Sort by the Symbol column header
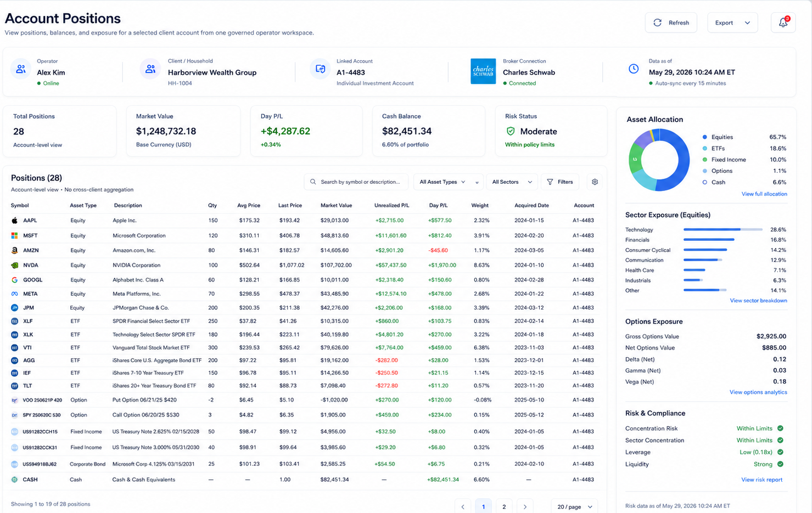This screenshot has width=812, height=513. click(20, 205)
